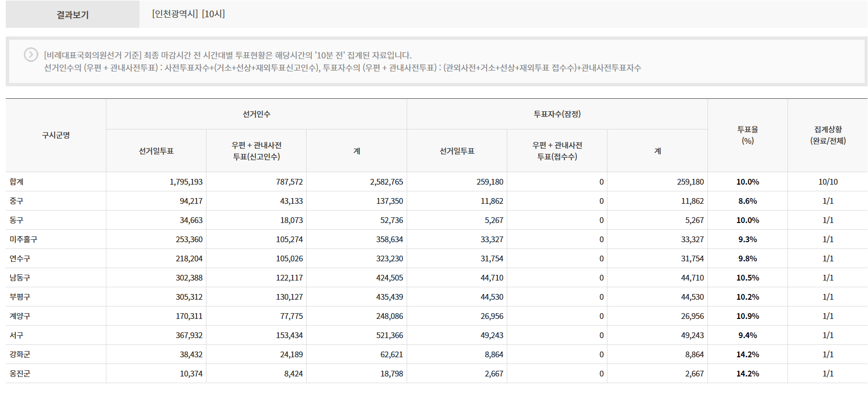Click the [인천광역시] [10시] title text
Viewport: 868px width, 399px height.
pos(188,14)
